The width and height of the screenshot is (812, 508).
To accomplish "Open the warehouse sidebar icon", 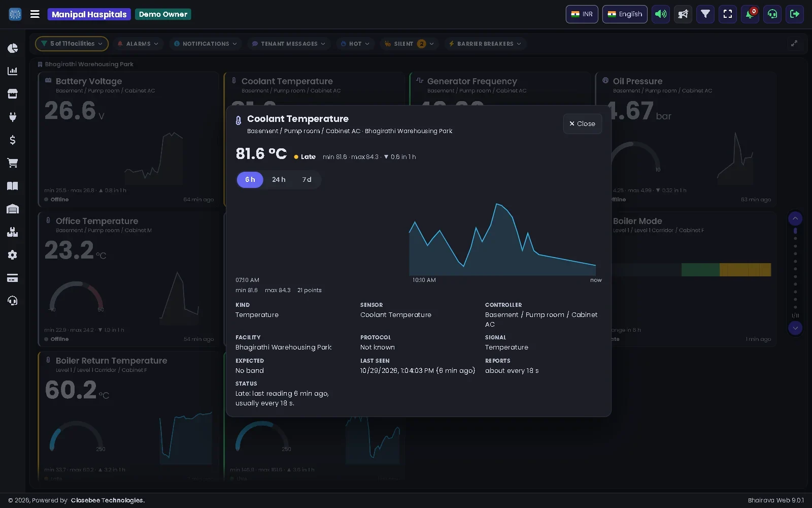I will [13, 209].
